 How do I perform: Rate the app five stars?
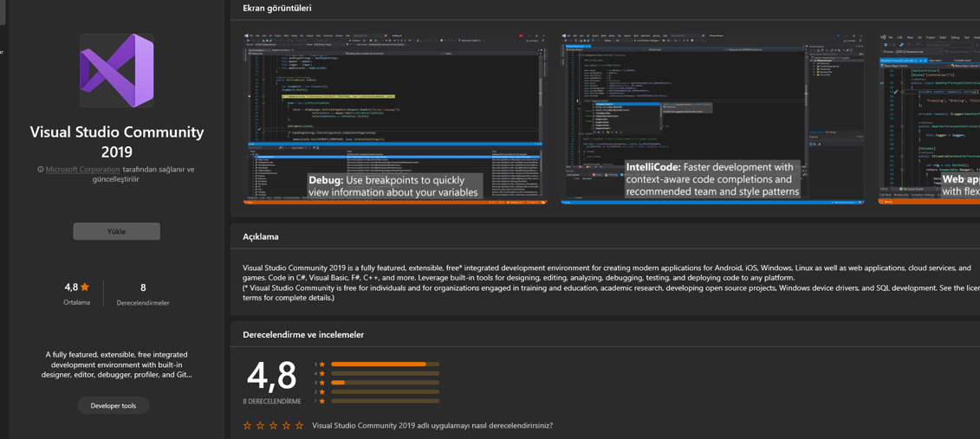coord(302,426)
